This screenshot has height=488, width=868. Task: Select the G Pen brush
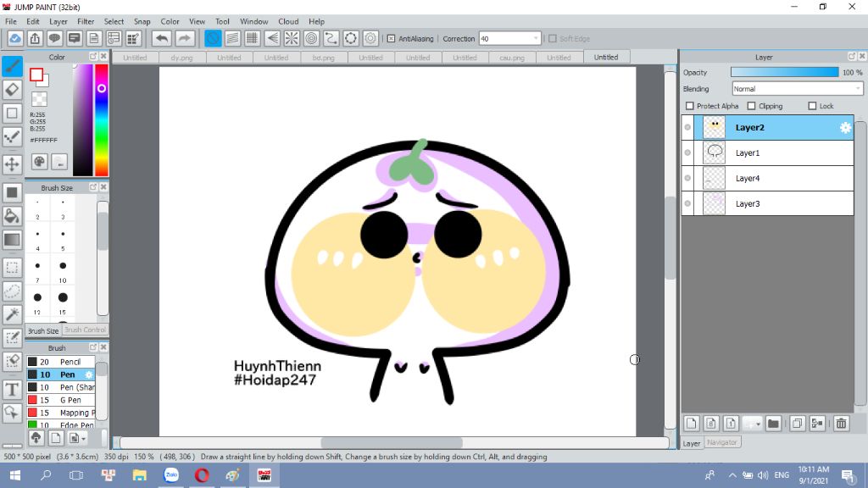click(x=60, y=400)
